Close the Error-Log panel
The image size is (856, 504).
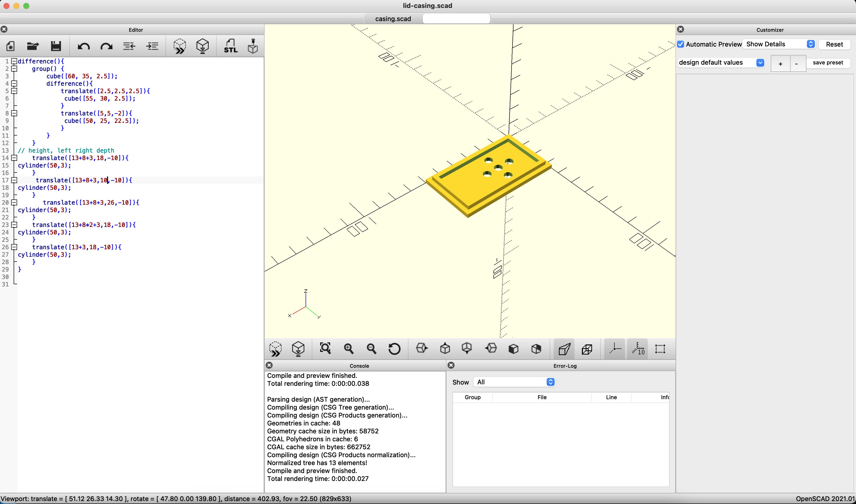point(451,365)
